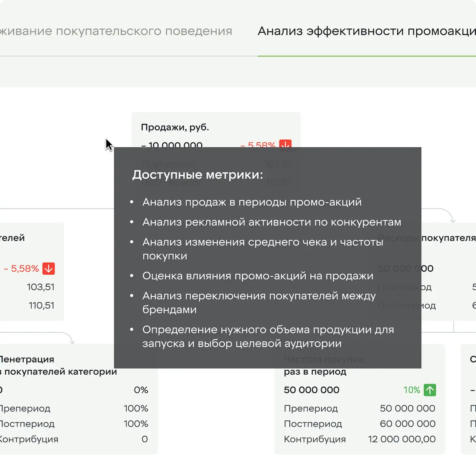Click the Доступные метрики heading
This screenshot has height=474, width=476.
tap(197, 175)
